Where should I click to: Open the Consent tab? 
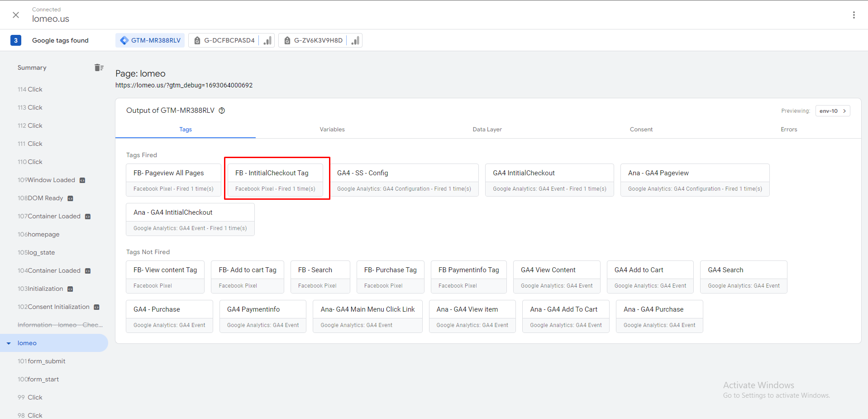pos(641,130)
